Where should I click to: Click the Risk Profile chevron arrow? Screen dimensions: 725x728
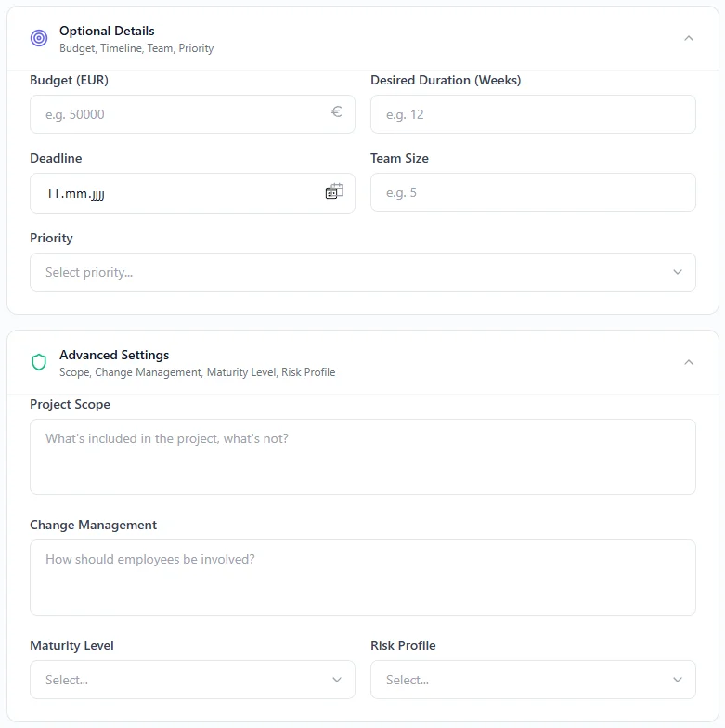point(678,680)
